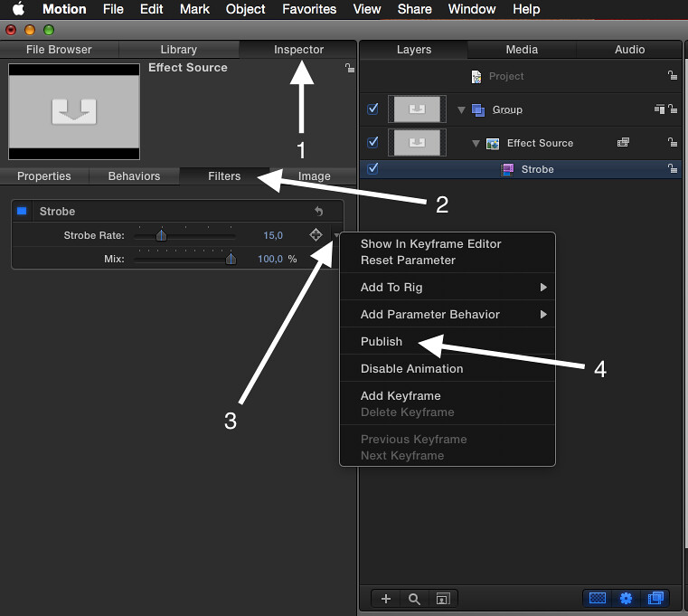688x616 pixels.
Task: Click the Strobe Rate value 15,0
Action: pyautogui.click(x=273, y=235)
